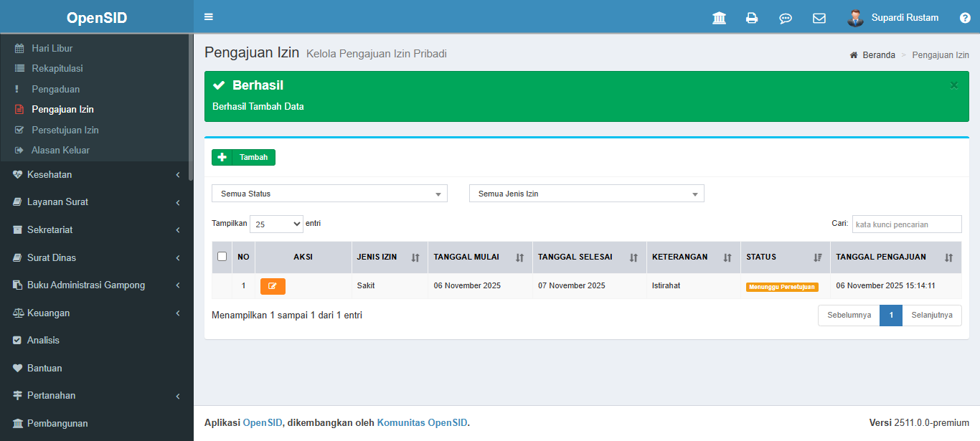Click the help question mark icon
The width and height of the screenshot is (980, 441).
point(965,18)
